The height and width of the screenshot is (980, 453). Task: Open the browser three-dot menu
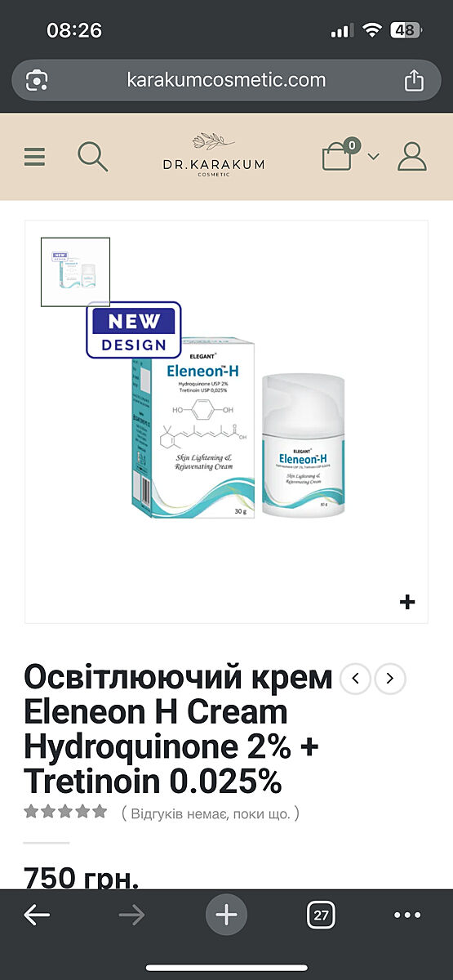[x=407, y=915]
